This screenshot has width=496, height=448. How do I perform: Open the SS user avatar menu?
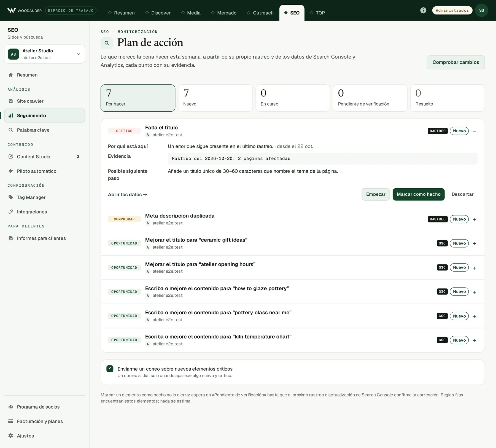tap(481, 10)
